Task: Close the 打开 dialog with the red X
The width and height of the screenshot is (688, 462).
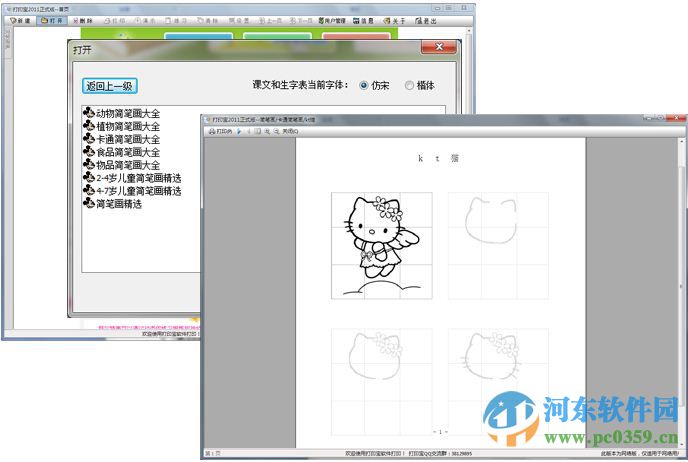Action: click(x=439, y=47)
